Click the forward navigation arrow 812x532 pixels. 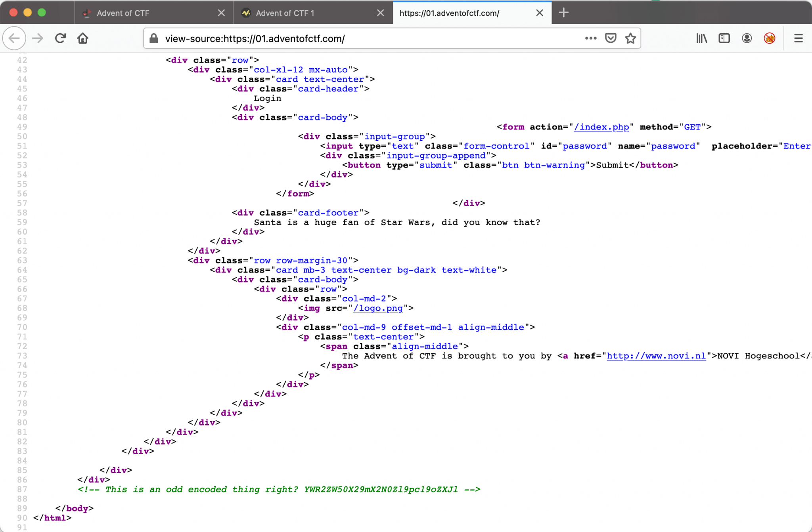pos(38,38)
